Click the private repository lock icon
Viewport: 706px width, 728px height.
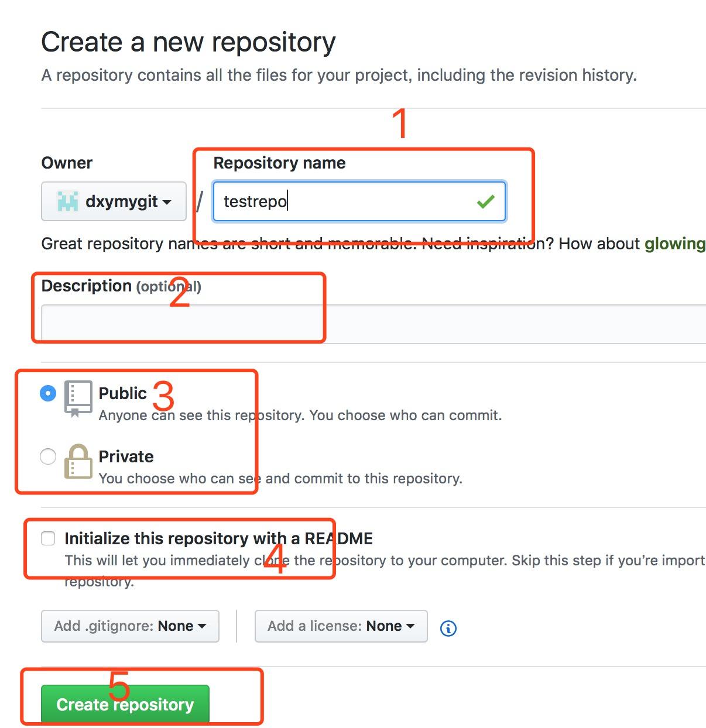coord(78,462)
